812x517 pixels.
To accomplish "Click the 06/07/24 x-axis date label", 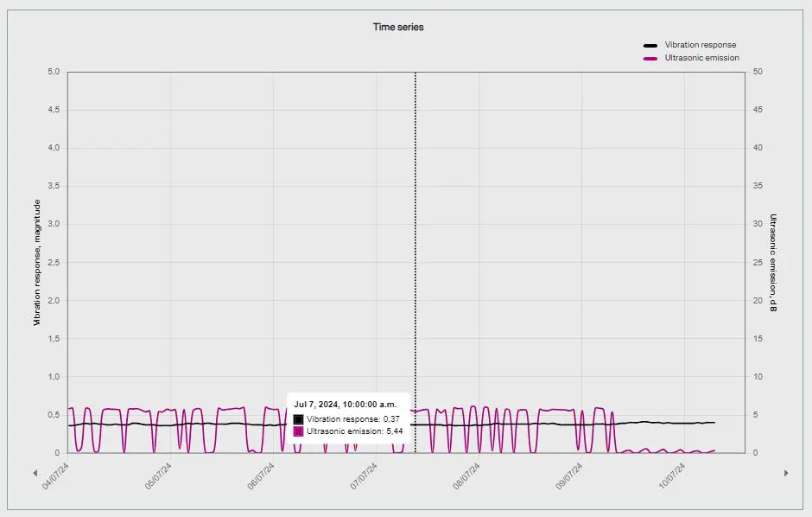I will (261, 476).
